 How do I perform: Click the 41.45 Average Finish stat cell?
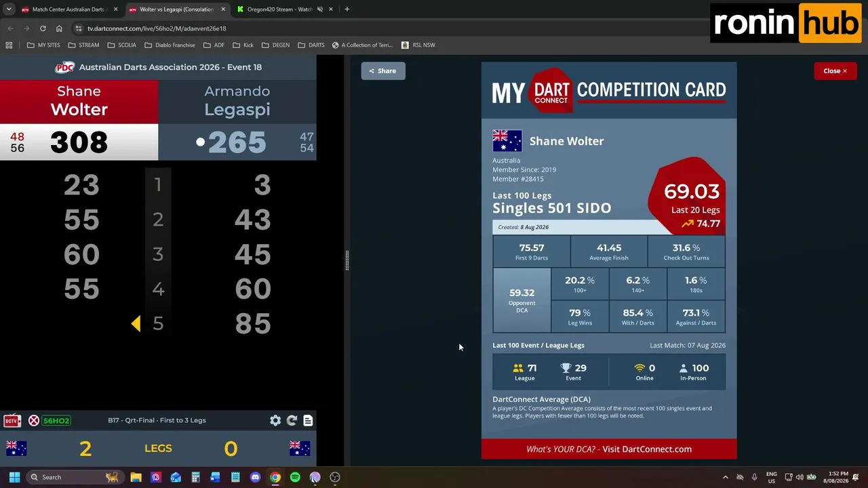click(609, 251)
